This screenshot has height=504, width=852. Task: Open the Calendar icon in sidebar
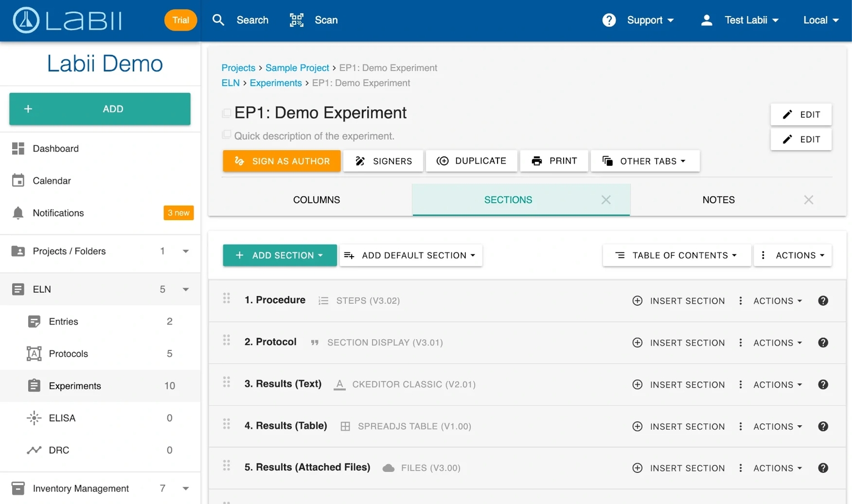18,181
